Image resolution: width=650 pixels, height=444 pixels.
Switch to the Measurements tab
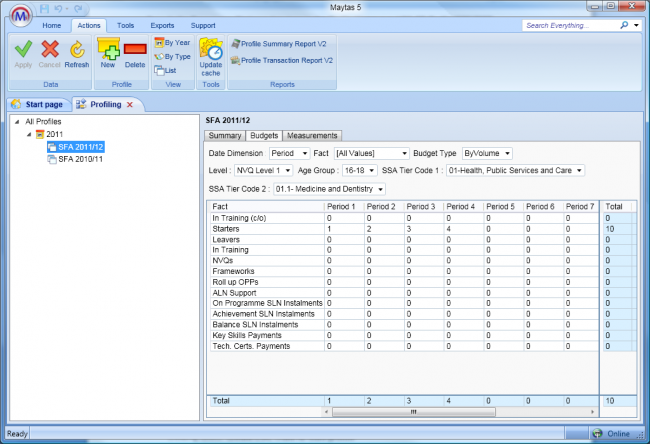coord(313,135)
